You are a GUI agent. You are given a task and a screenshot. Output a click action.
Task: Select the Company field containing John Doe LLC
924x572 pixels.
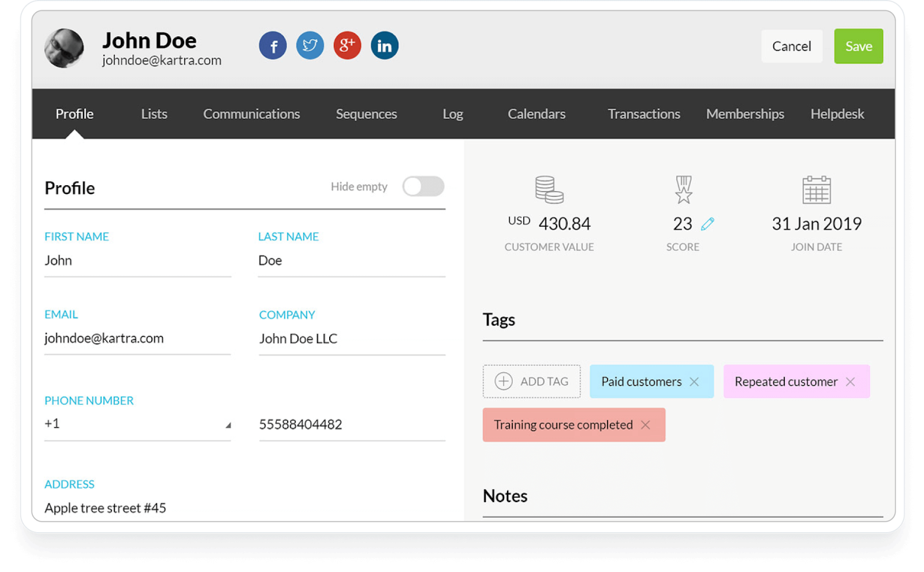click(x=351, y=338)
